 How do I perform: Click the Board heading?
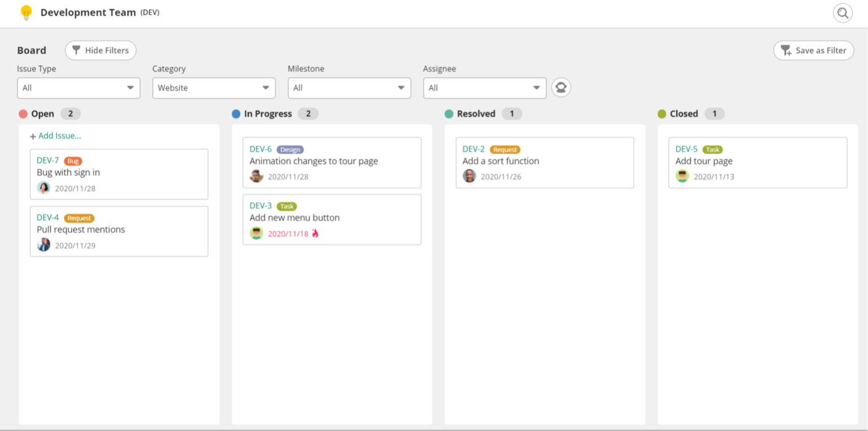click(32, 50)
